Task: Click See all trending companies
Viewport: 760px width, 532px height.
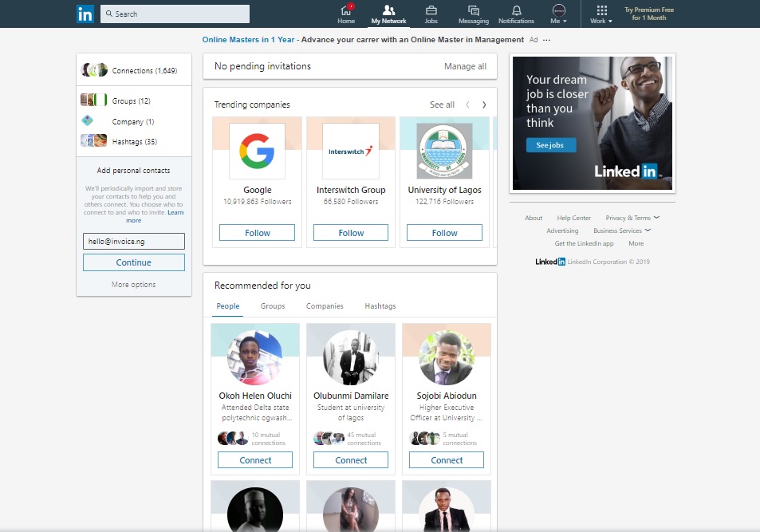Action: (x=442, y=104)
